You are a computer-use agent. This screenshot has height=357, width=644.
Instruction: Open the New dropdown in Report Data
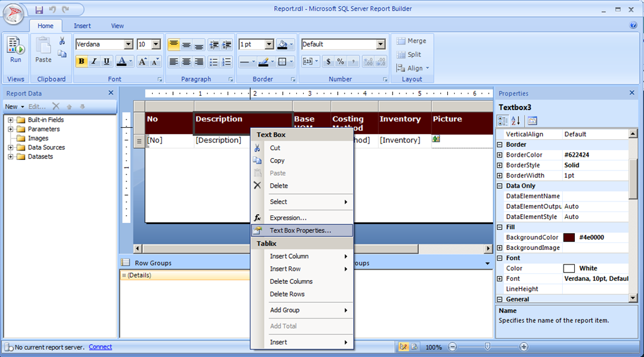(x=15, y=106)
